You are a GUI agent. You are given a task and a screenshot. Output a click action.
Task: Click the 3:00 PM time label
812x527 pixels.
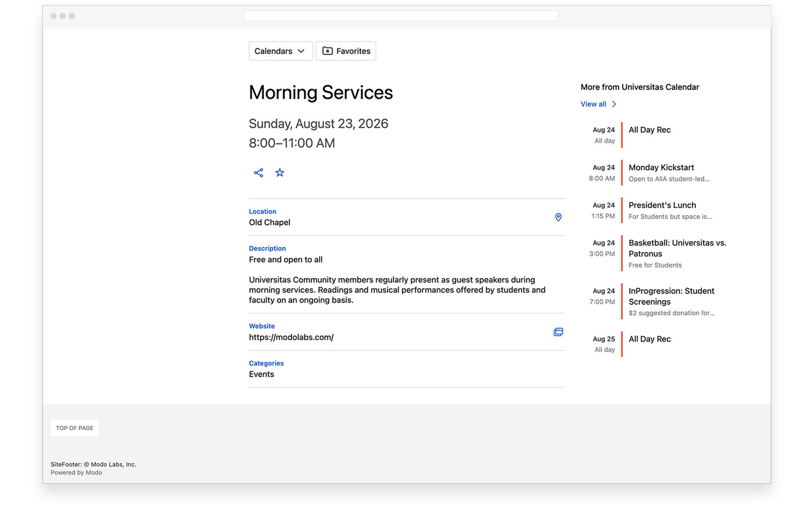tap(602, 254)
